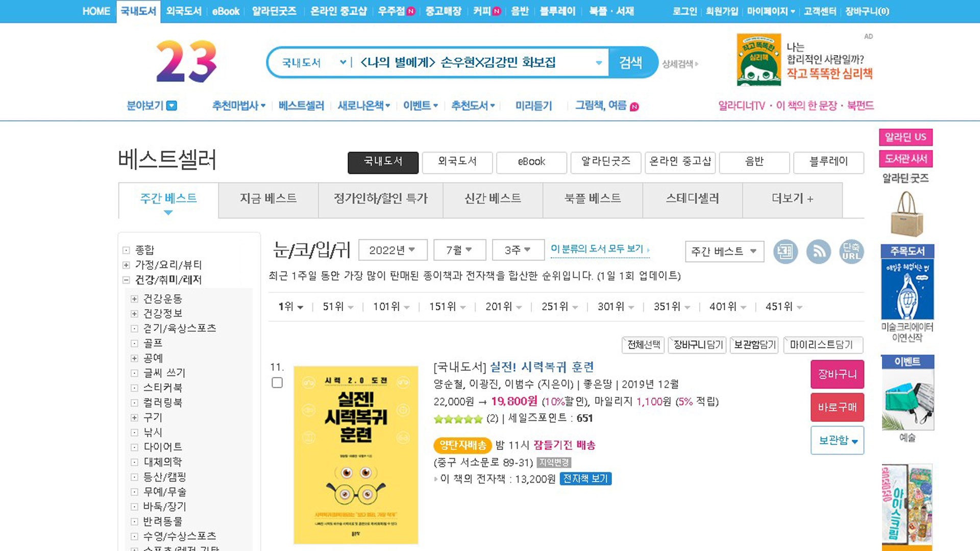
Task: Click the Excel download icon
Action: pyautogui.click(x=785, y=252)
